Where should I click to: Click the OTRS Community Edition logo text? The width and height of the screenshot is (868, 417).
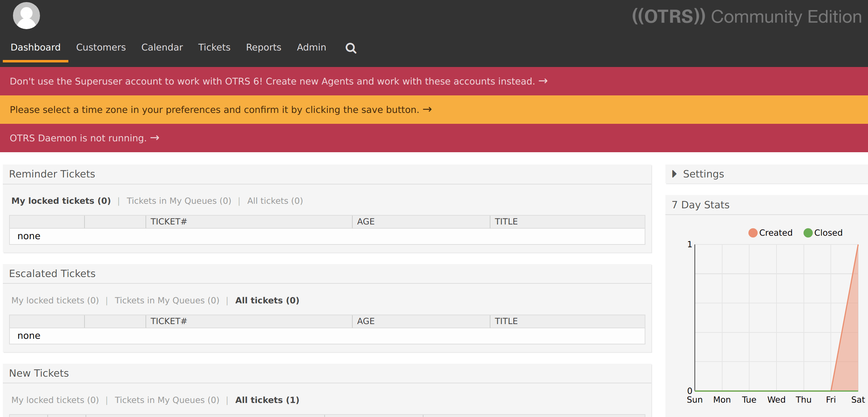747,17
